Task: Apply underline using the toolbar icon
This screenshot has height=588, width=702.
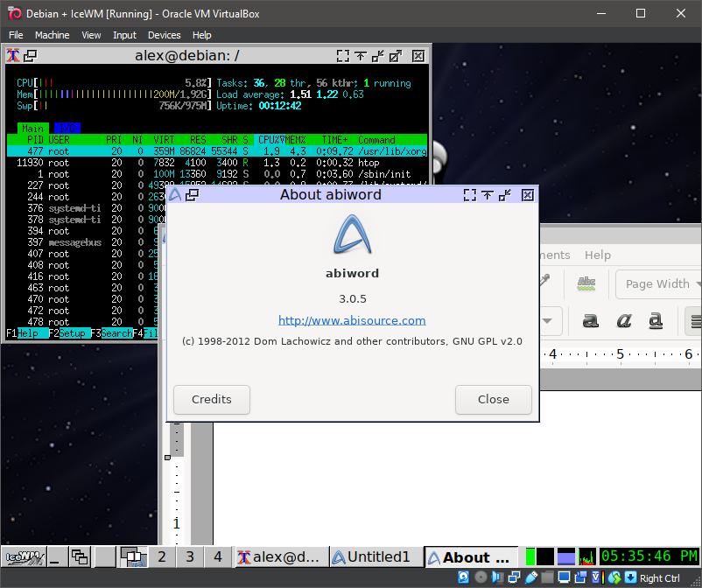Action: click(x=656, y=320)
